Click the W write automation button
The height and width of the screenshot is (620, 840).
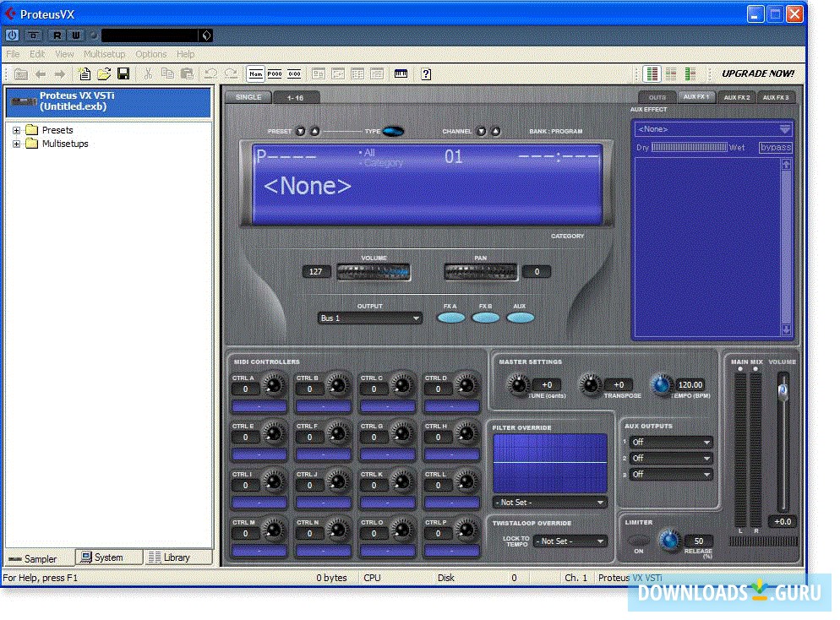click(x=75, y=35)
